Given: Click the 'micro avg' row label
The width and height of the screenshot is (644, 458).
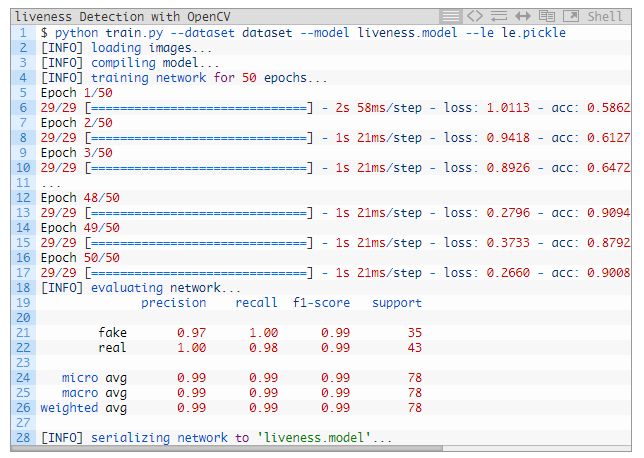Looking at the screenshot, I should pyautogui.click(x=94, y=378).
